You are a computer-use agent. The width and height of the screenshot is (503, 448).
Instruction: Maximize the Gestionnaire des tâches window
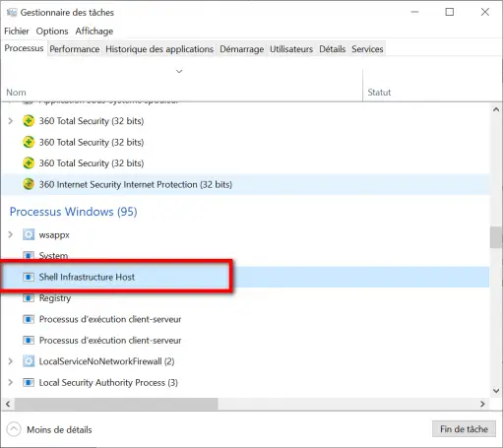point(450,12)
